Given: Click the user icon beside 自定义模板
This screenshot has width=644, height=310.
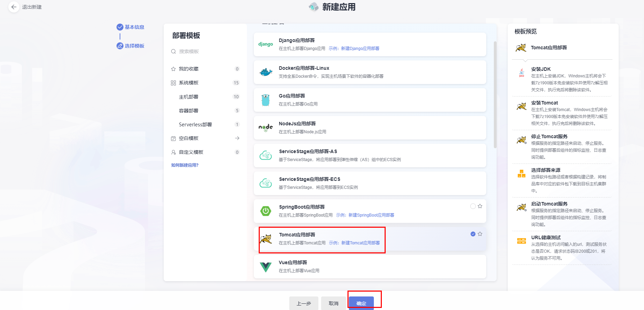Looking at the screenshot, I should click(173, 152).
